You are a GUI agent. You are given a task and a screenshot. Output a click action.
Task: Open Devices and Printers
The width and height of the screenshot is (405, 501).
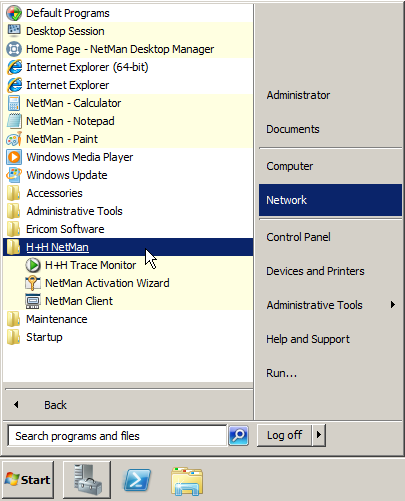[330, 271]
